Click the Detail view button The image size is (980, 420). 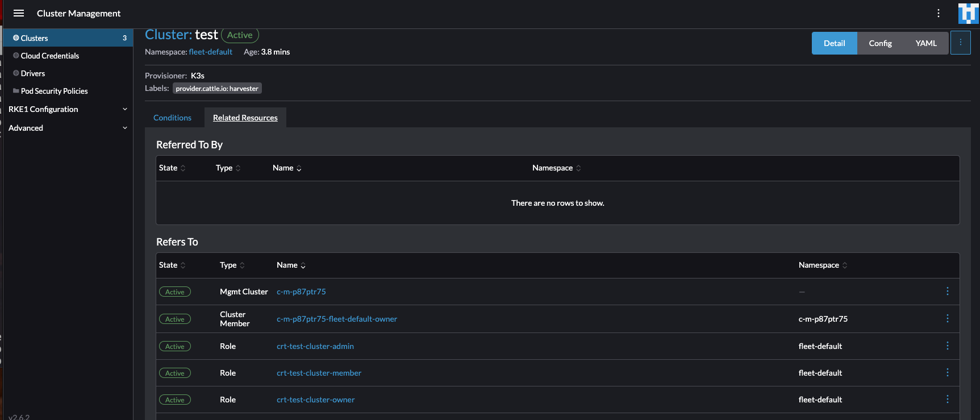coord(834,43)
